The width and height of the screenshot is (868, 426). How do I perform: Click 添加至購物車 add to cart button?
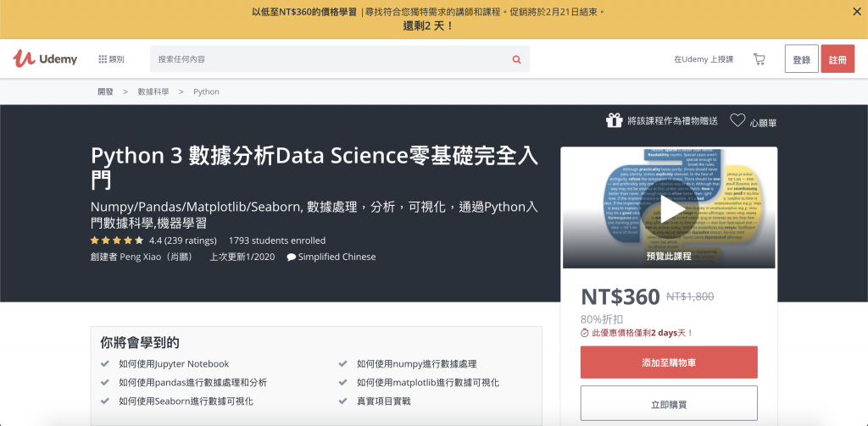point(669,362)
